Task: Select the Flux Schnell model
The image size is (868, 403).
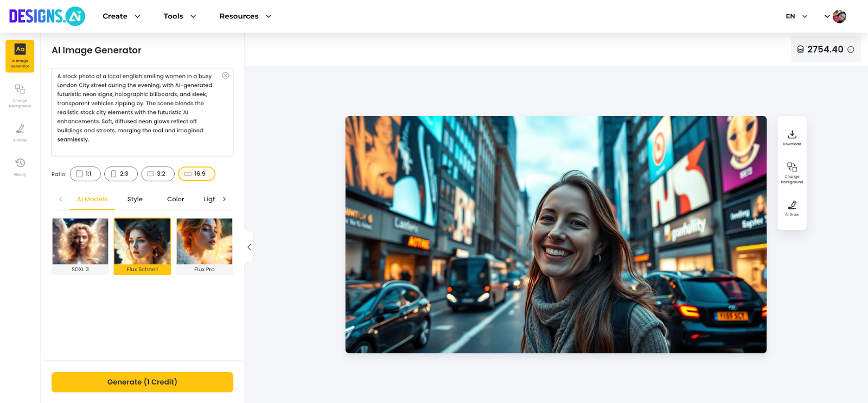Action: (142, 246)
